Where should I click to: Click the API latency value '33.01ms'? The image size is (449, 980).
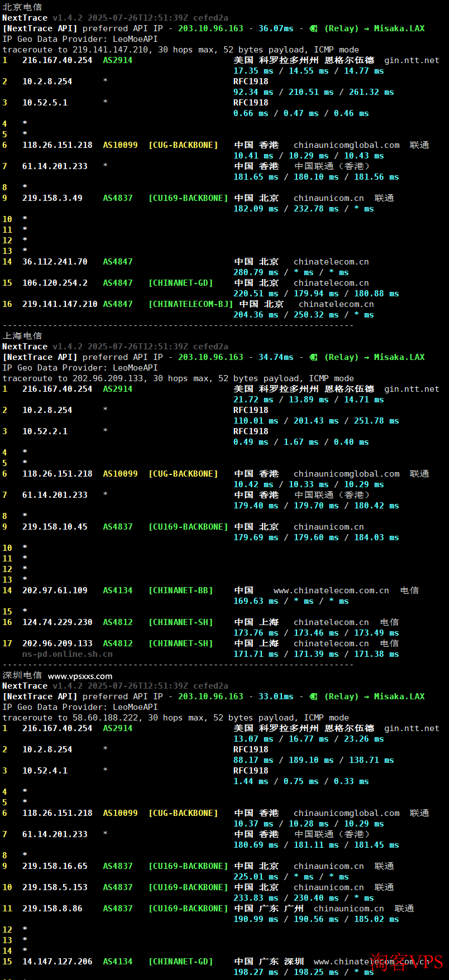[x=276, y=696]
